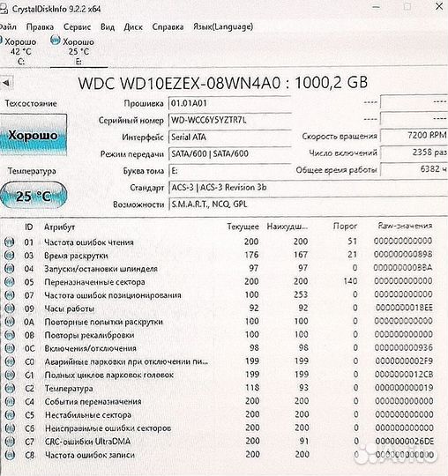
Task: Click raw value 0000000018EE
Action: coord(404,308)
